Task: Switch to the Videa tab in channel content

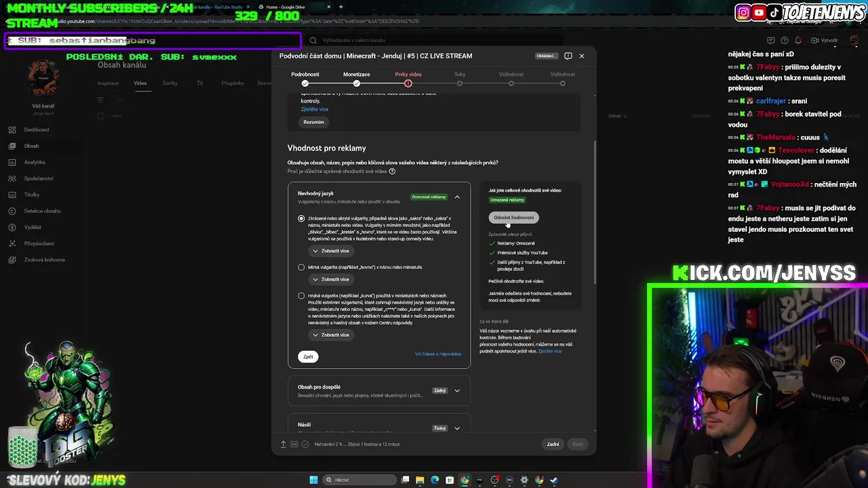Action: [140, 83]
